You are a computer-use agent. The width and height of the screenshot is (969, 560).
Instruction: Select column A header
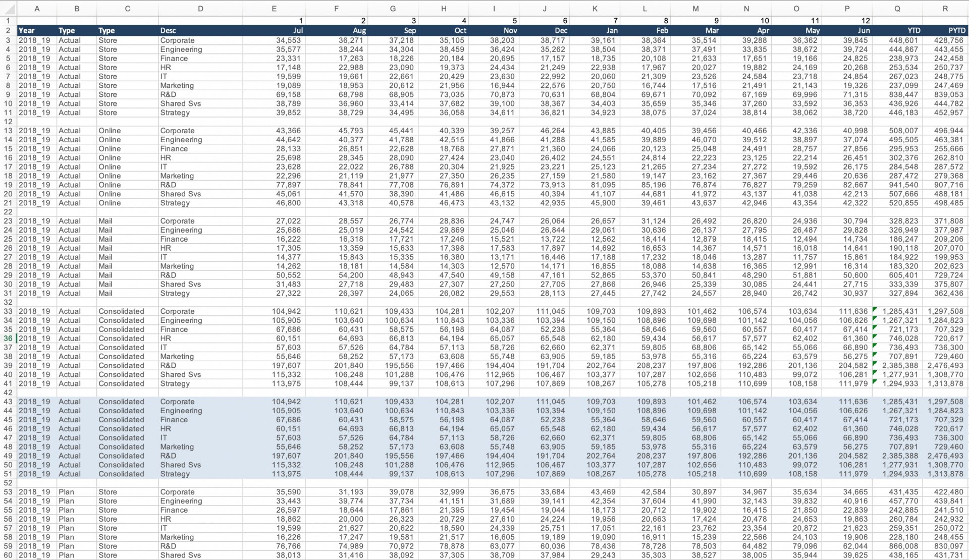tap(37, 9)
